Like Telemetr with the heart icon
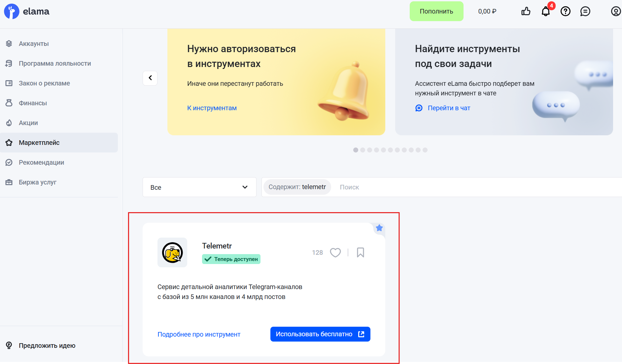Screen dimensions: 622x364 pyautogui.click(x=335, y=252)
